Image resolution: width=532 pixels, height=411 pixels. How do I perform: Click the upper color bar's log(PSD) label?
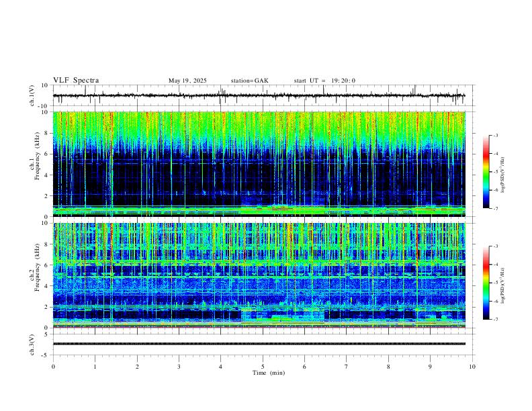click(x=503, y=175)
